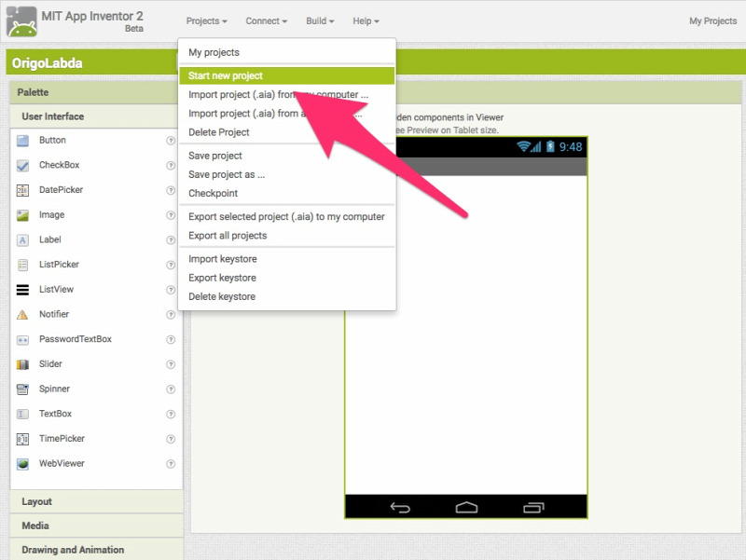Open help for ListView component
The image size is (746, 560).
pyautogui.click(x=171, y=290)
